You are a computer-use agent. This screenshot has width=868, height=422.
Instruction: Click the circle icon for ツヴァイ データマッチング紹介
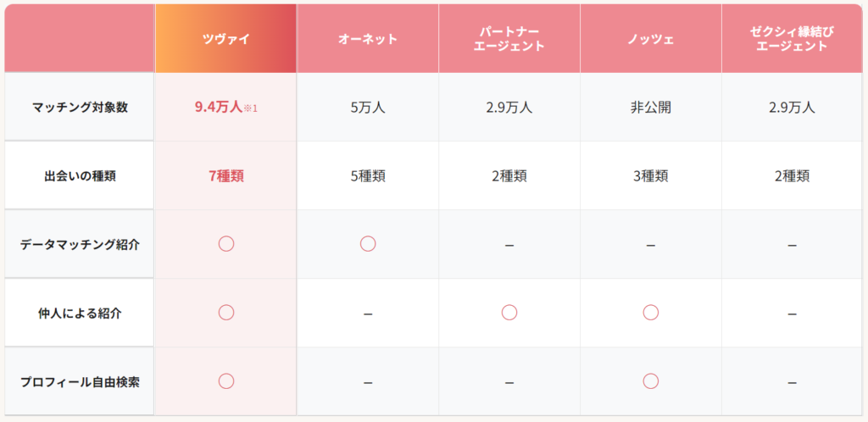[226, 244]
